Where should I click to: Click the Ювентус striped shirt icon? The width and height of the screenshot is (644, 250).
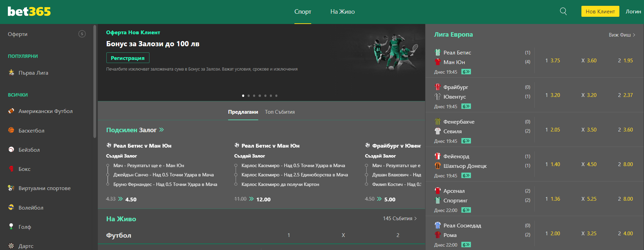pos(438,97)
